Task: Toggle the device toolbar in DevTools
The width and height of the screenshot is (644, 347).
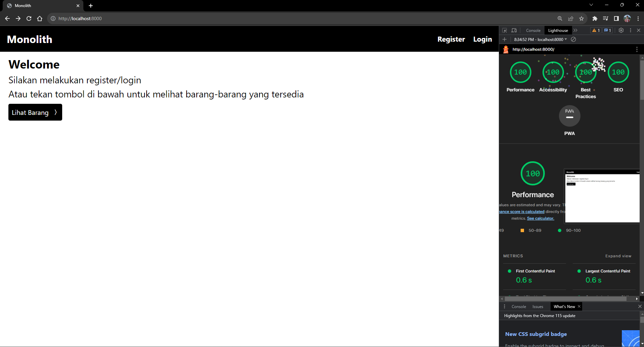Action: (514, 30)
